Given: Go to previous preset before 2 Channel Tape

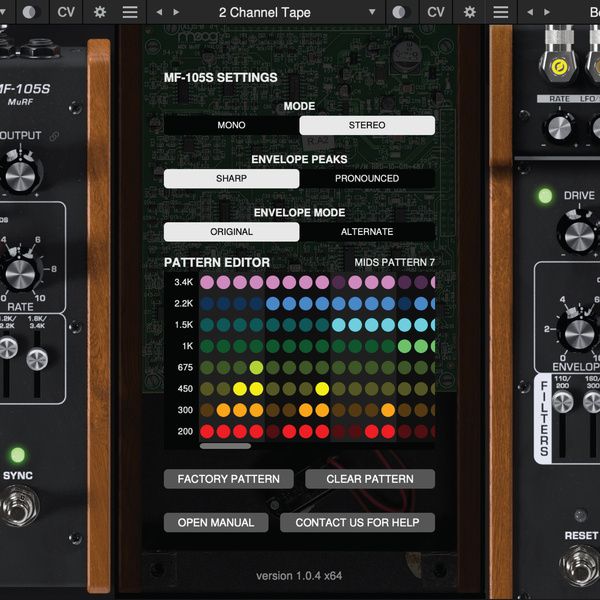Looking at the screenshot, I should point(159,12).
